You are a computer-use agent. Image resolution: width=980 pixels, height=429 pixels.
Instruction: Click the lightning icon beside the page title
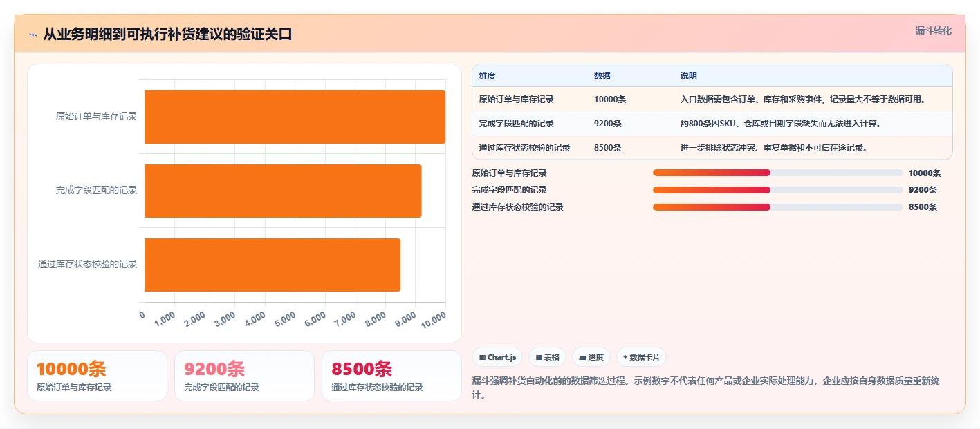33,35
